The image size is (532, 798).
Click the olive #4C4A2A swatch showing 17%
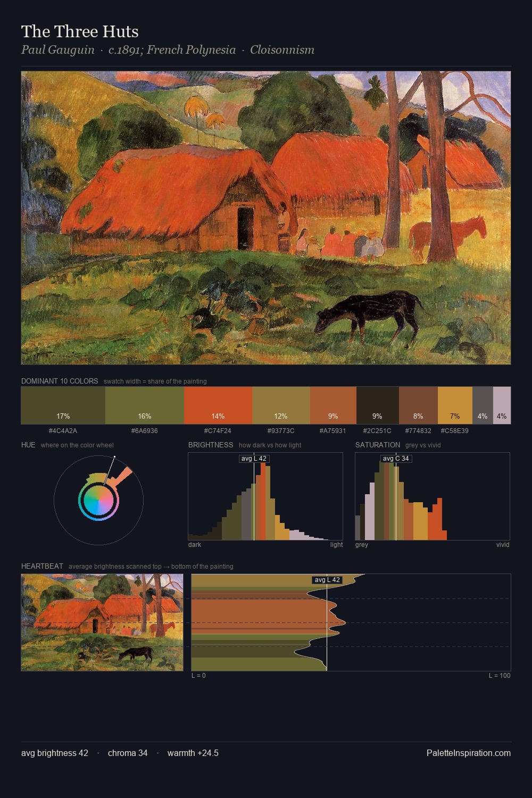pos(63,405)
